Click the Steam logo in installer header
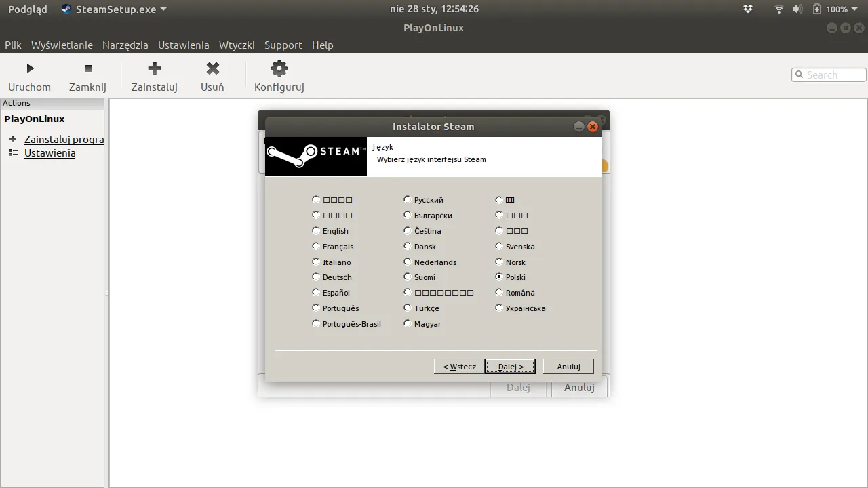 coord(316,157)
